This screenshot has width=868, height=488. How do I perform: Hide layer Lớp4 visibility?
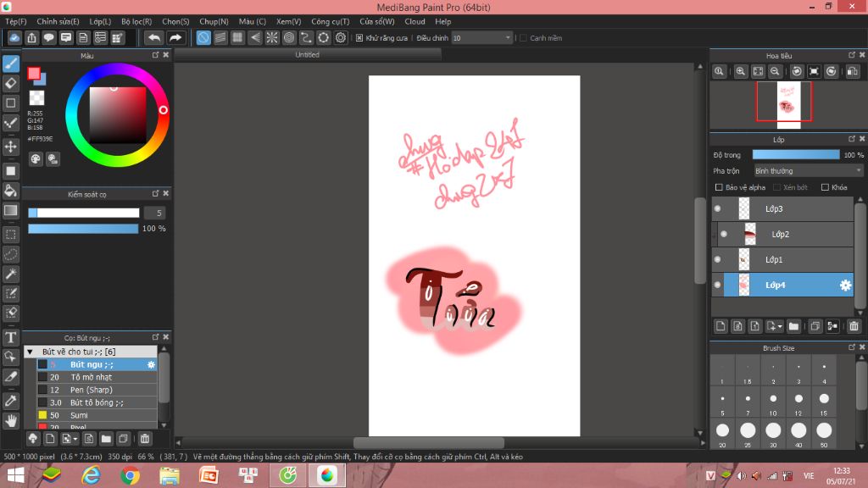717,285
